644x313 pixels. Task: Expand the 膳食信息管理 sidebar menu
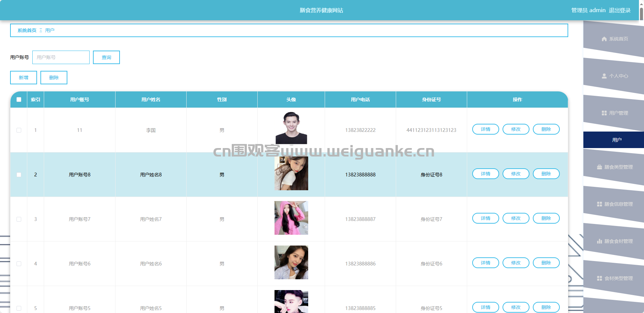(x=614, y=204)
